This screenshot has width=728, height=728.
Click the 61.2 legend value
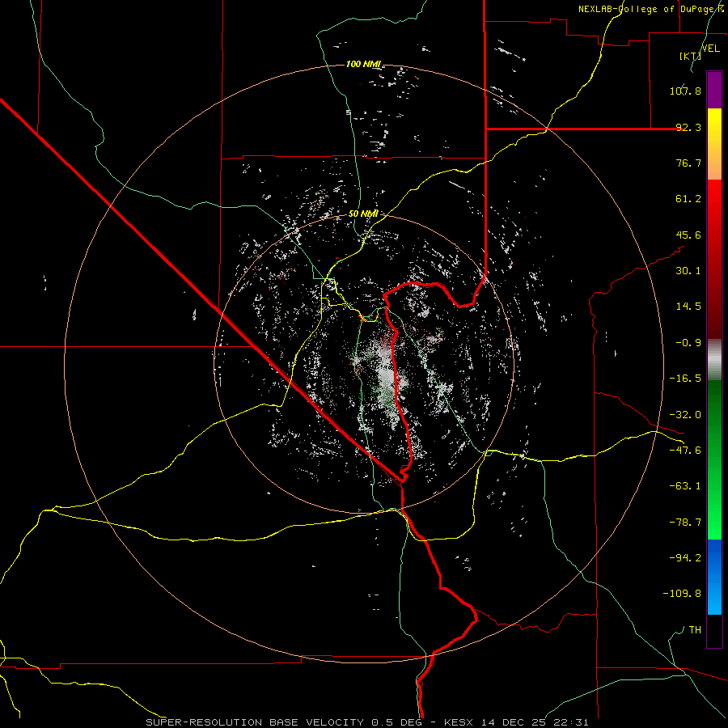click(x=688, y=199)
